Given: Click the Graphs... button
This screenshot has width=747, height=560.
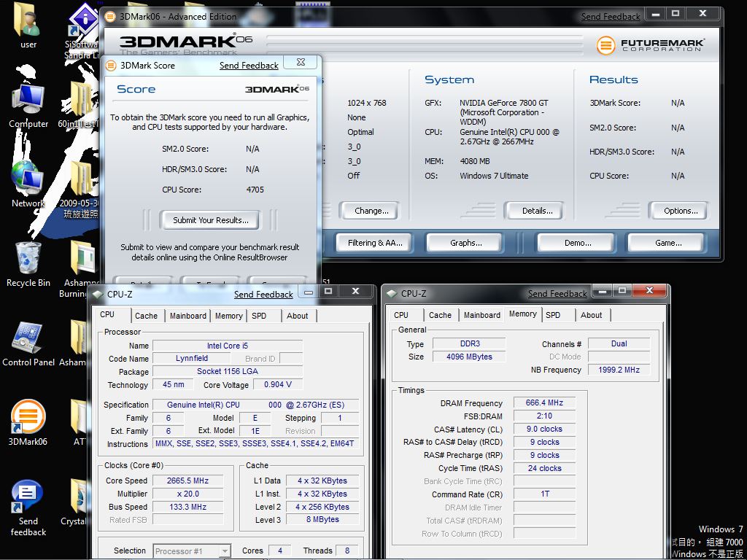Looking at the screenshot, I should (x=465, y=243).
